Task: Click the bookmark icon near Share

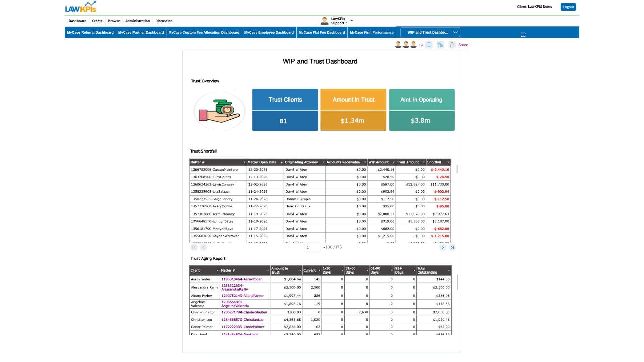Action: point(429,45)
